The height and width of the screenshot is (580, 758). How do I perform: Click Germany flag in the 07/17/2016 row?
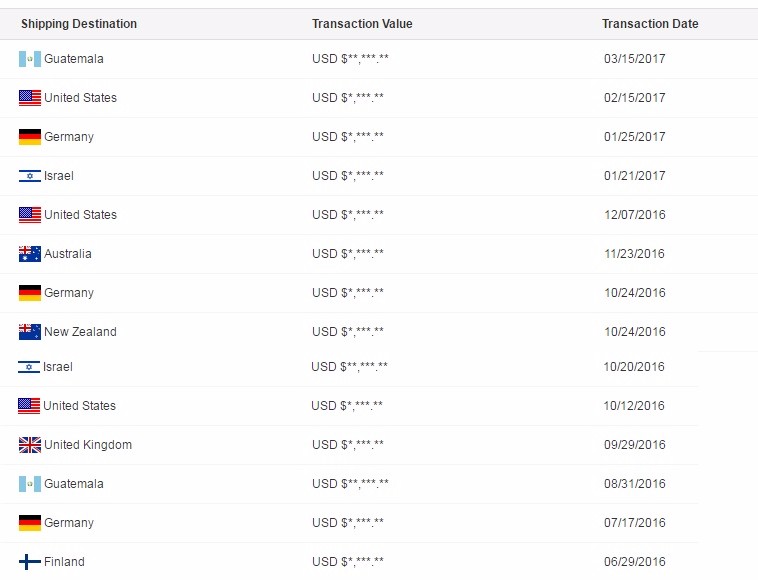click(x=30, y=523)
